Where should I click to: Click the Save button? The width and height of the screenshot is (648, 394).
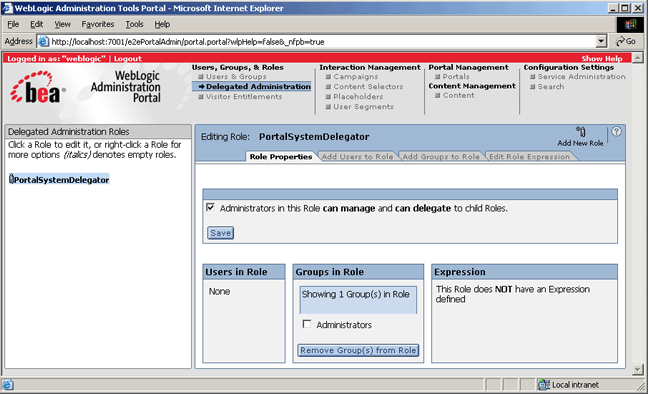pos(220,233)
